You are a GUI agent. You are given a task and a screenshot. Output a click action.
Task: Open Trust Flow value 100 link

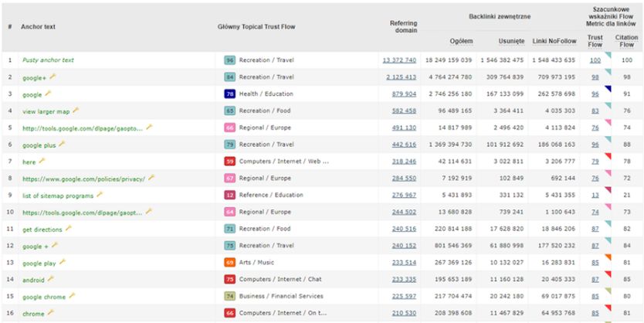tap(595, 60)
